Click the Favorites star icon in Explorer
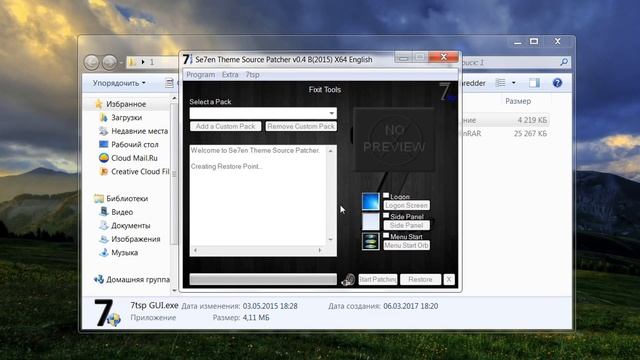Image resolution: width=640 pixels, height=360 pixels. click(99, 104)
